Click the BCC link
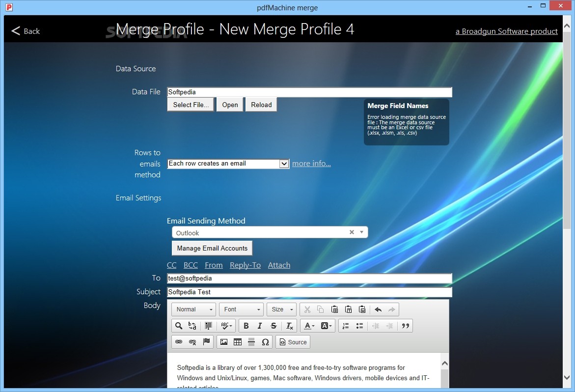This screenshot has width=575, height=392. pyautogui.click(x=191, y=265)
